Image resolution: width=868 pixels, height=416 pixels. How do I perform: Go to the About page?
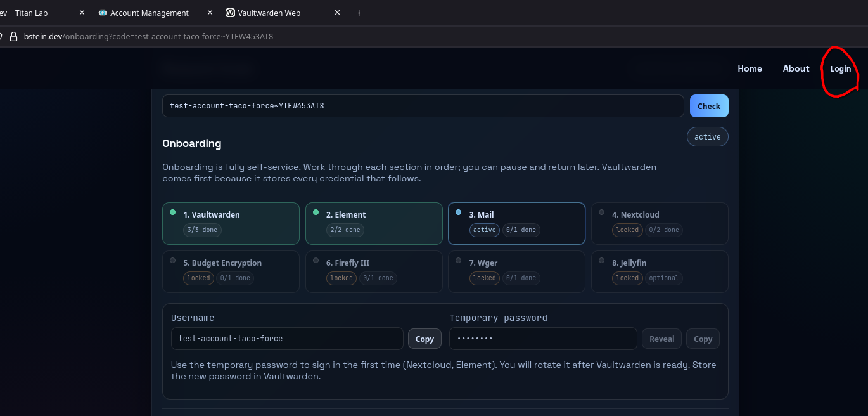[796, 68]
